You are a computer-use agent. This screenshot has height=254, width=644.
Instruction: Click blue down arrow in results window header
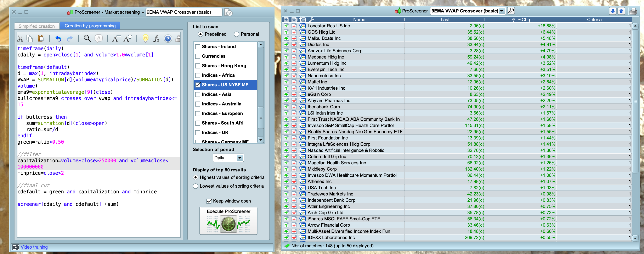tap(612, 11)
